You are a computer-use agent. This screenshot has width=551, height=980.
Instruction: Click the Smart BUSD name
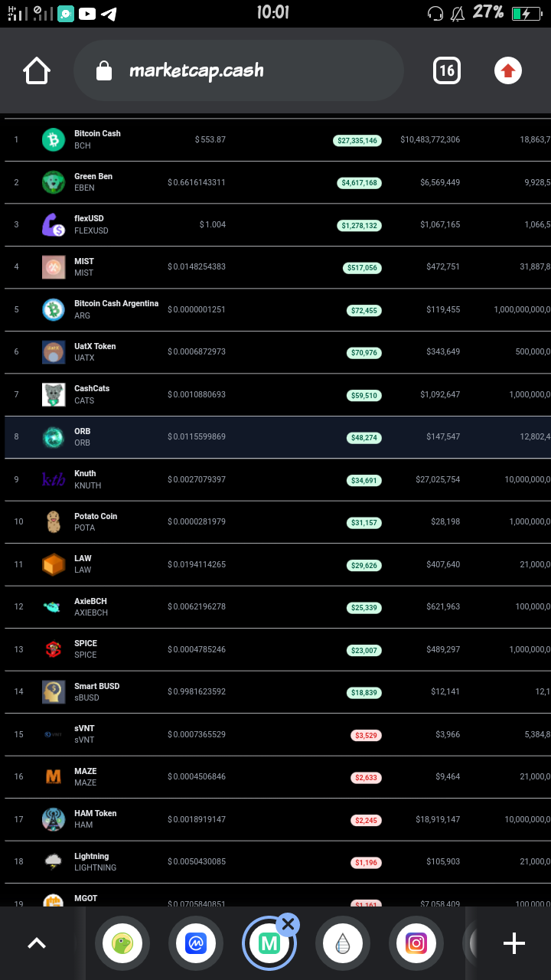click(x=97, y=686)
